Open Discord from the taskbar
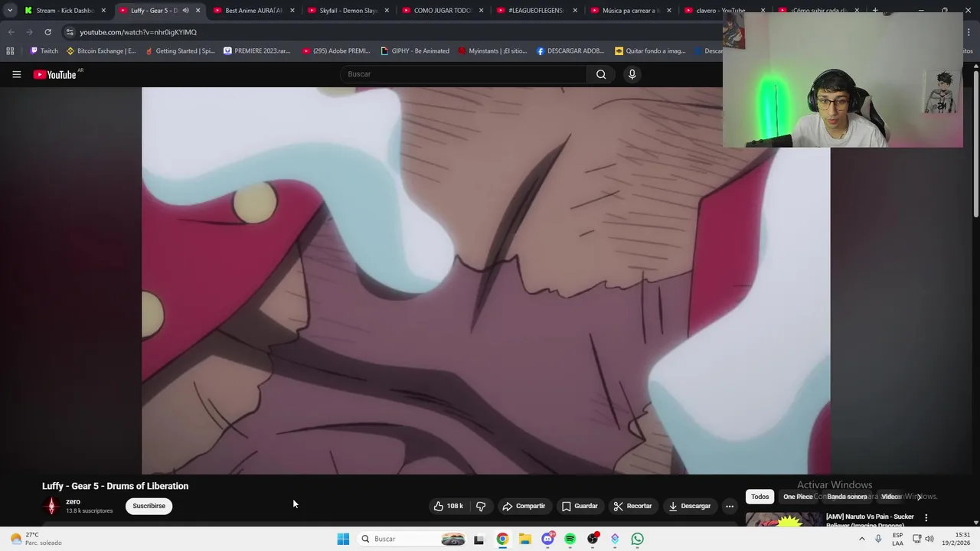Image resolution: width=980 pixels, height=551 pixels. (547, 539)
